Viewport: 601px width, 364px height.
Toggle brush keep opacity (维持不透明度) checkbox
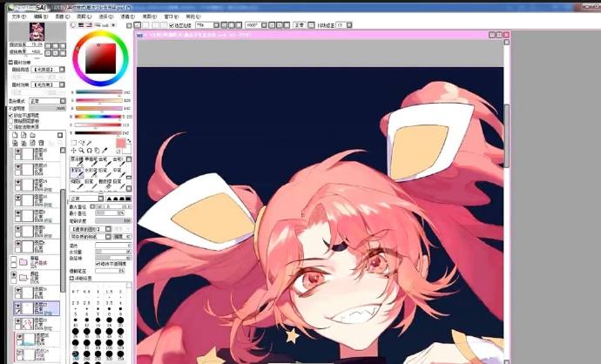tap(98, 264)
